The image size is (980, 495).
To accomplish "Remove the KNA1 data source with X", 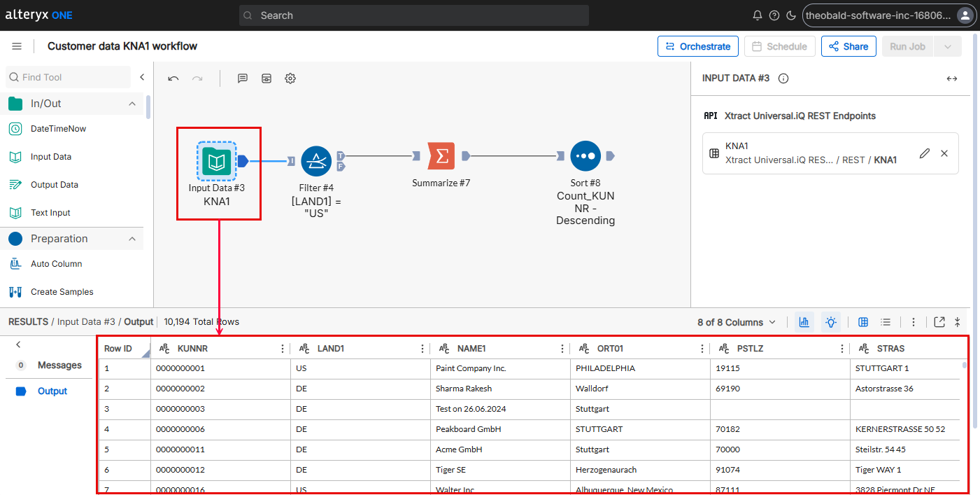I will [944, 153].
